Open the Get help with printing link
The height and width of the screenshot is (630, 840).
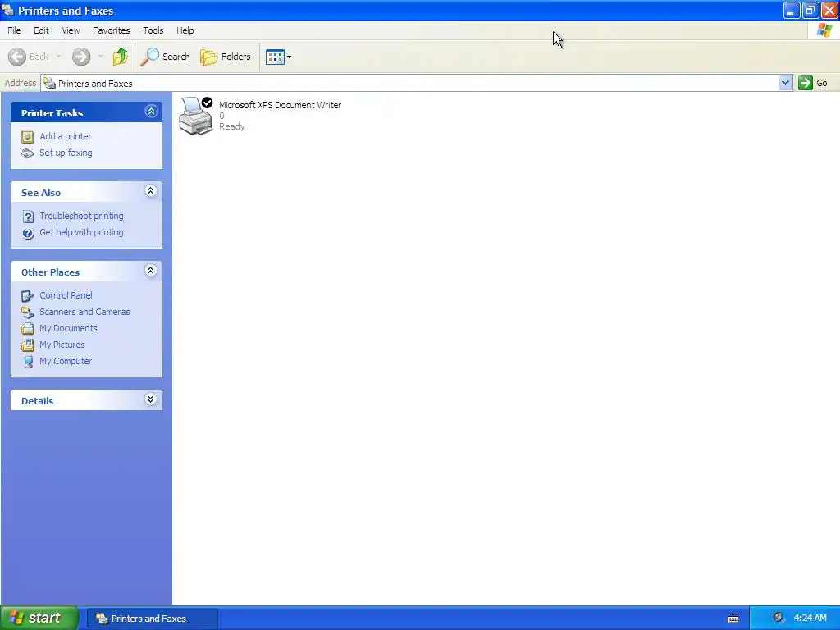pyautogui.click(x=81, y=232)
